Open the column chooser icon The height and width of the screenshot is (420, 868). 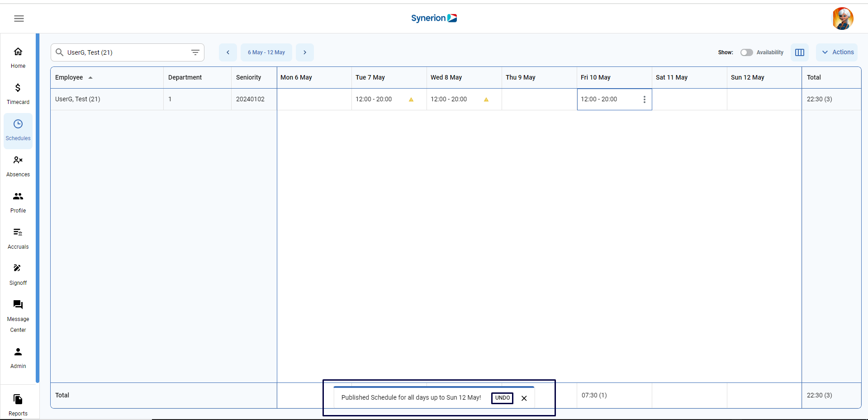800,52
